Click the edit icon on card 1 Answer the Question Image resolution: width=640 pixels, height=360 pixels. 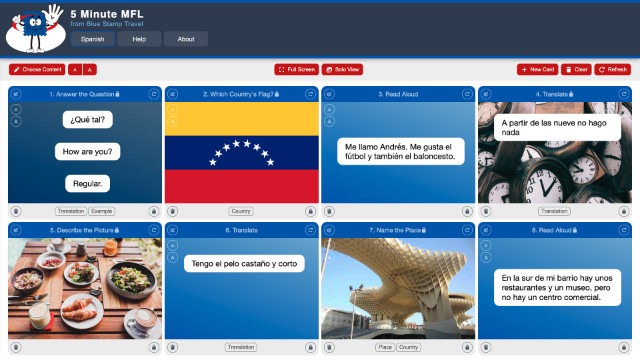point(16,94)
